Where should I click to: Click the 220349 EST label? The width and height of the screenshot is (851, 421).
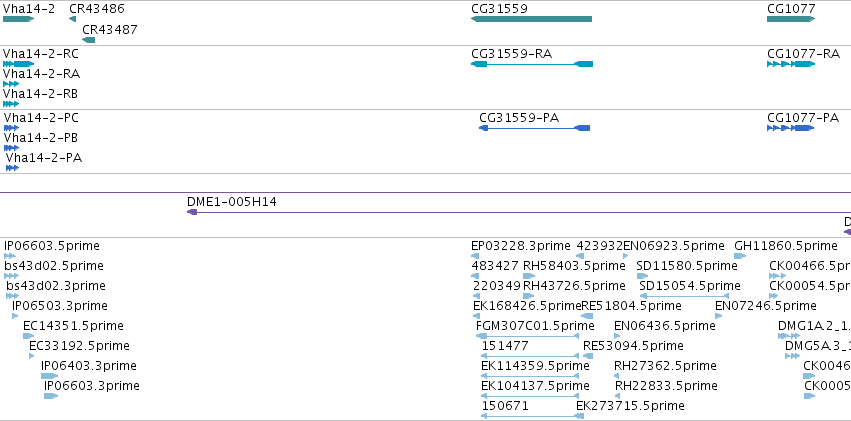[x=496, y=285]
